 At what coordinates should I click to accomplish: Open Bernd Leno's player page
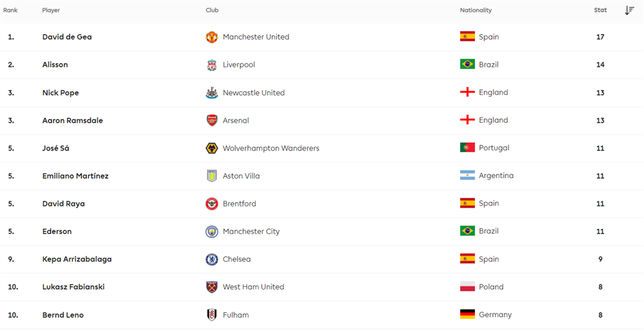coord(63,315)
